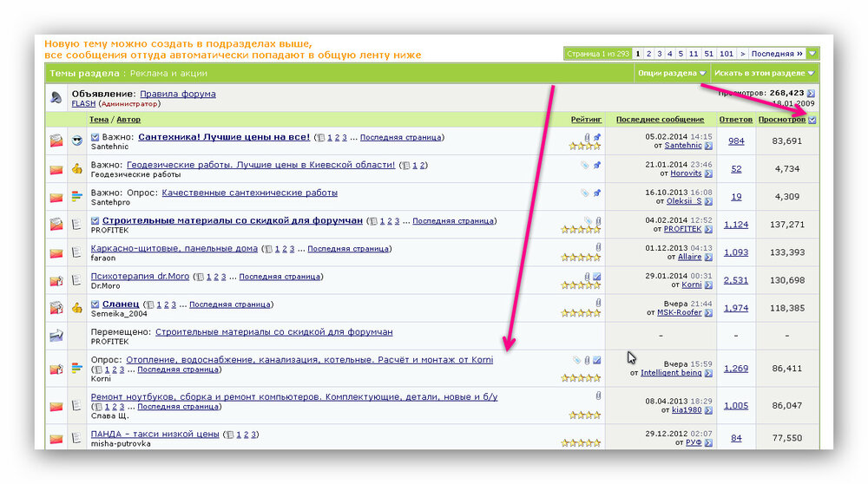Open the Правила форума announcement link
This screenshot has width=868, height=484.
(178, 94)
